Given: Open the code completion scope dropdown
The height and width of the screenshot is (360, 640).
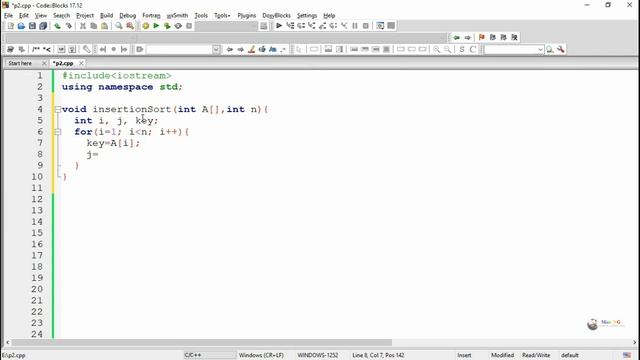Looking at the screenshot, I should tap(216, 49).
